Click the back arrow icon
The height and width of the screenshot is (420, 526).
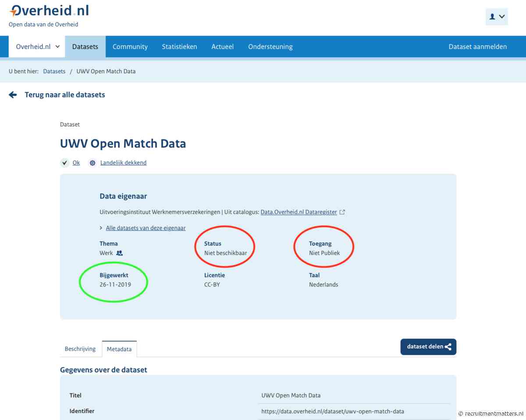(x=13, y=95)
